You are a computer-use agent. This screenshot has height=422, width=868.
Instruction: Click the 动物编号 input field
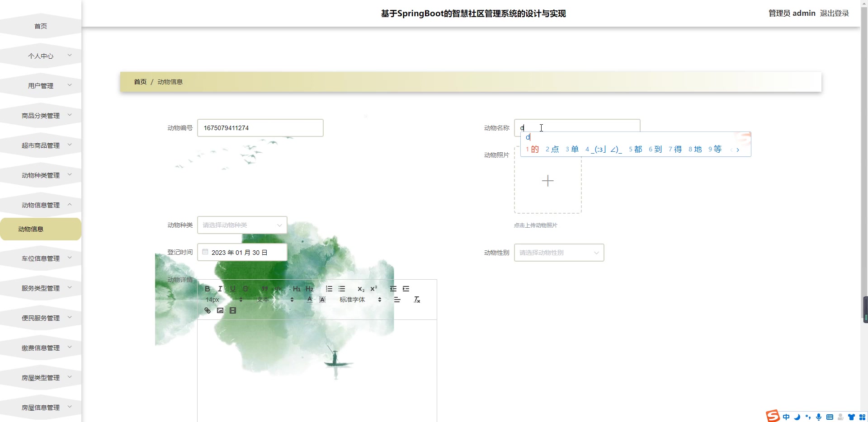click(260, 128)
